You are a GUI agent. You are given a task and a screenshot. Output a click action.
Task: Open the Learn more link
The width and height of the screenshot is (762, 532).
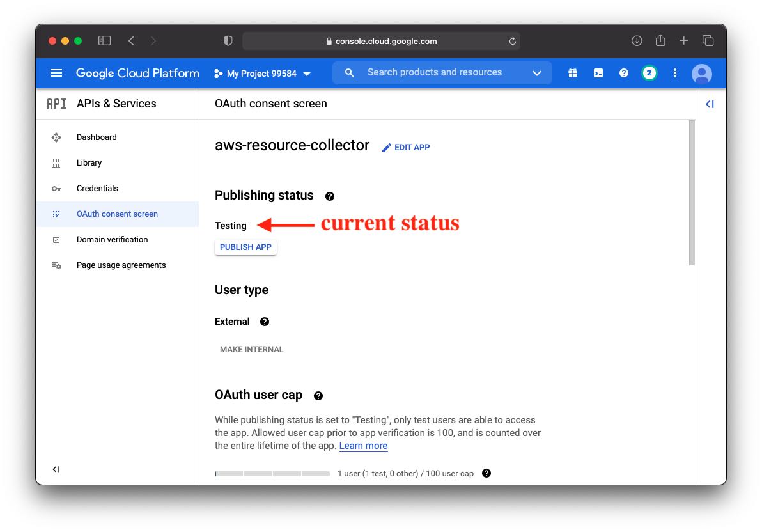pyautogui.click(x=363, y=446)
